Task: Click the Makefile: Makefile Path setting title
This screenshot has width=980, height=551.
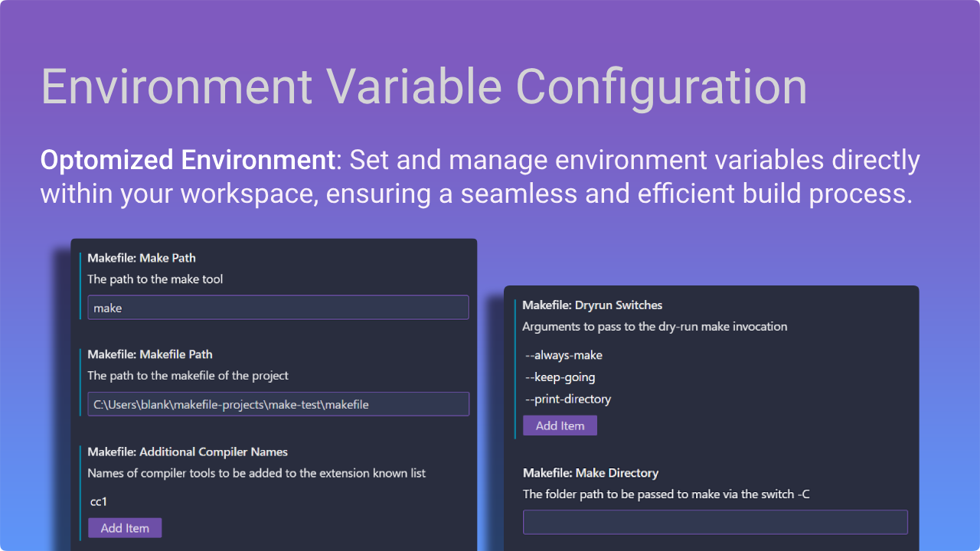Action: (x=150, y=354)
